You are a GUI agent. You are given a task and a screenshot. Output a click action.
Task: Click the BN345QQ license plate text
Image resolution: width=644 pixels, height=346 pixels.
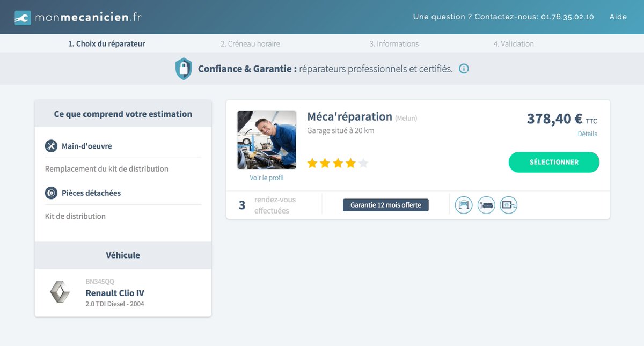pos(100,282)
